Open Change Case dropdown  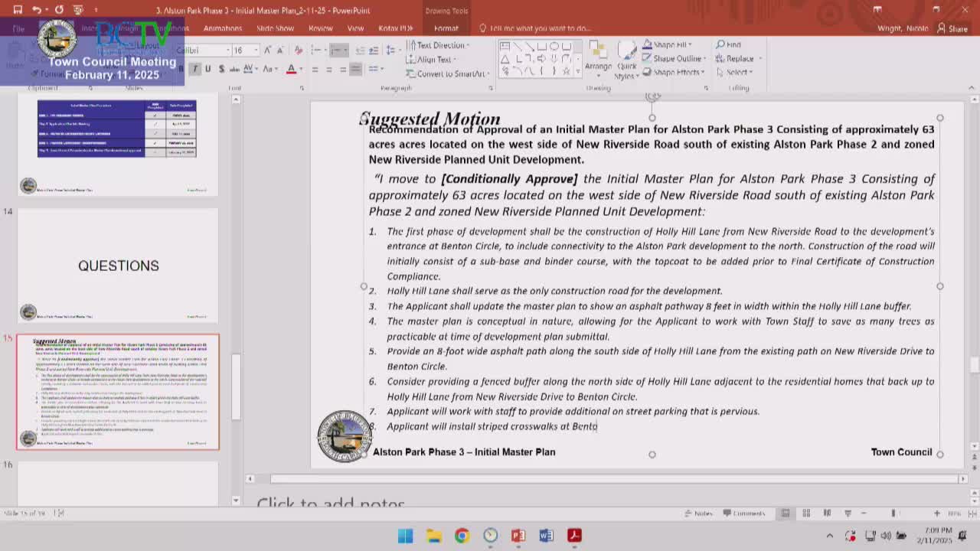coord(269,69)
